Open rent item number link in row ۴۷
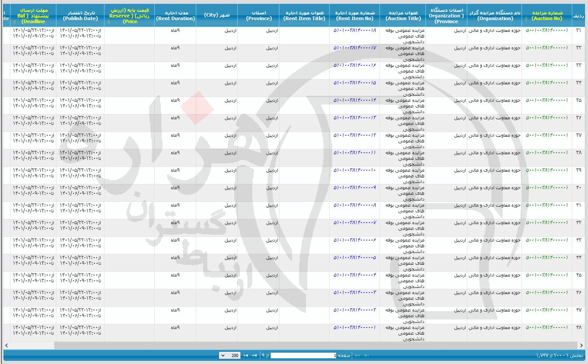588x364 pixels. click(x=355, y=310)
